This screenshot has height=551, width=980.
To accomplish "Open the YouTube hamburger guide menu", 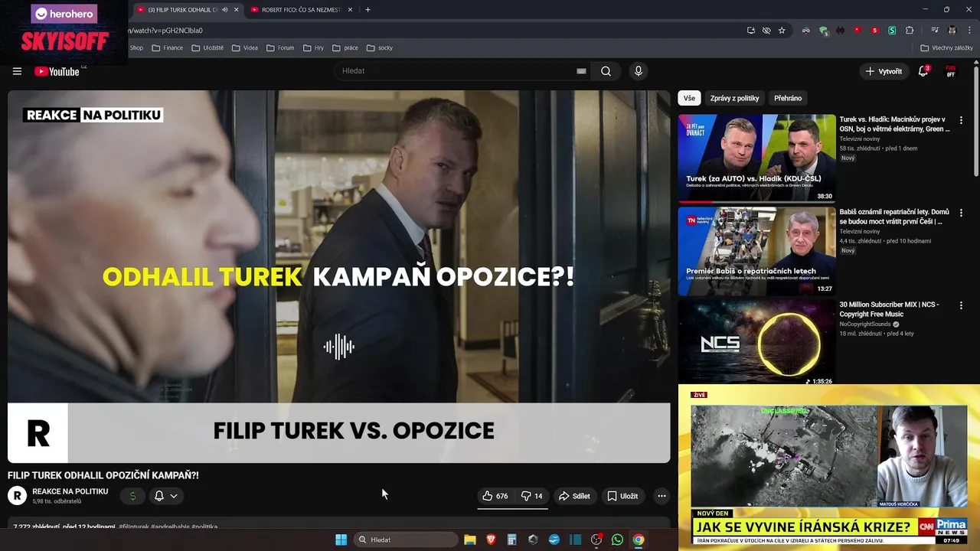I will click(17, 71).
